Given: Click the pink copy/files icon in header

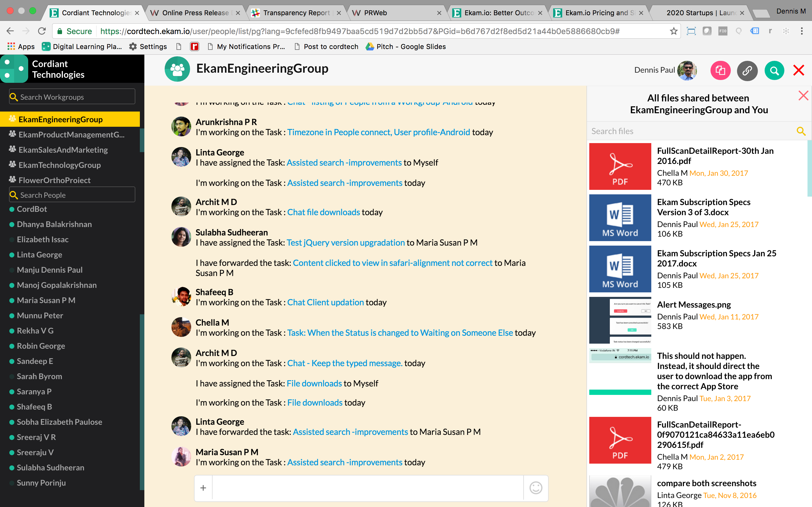Looking at the screenshot, I should (720, 70).
